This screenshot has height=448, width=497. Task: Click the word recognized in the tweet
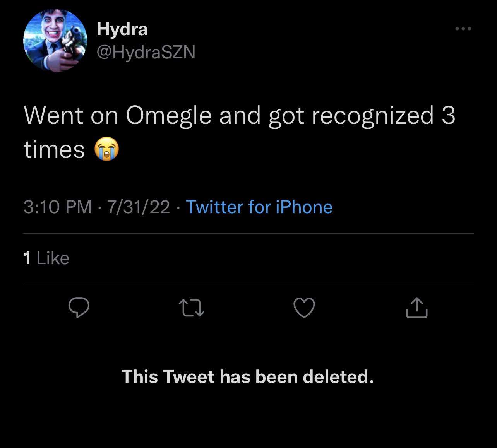[372, 116]
